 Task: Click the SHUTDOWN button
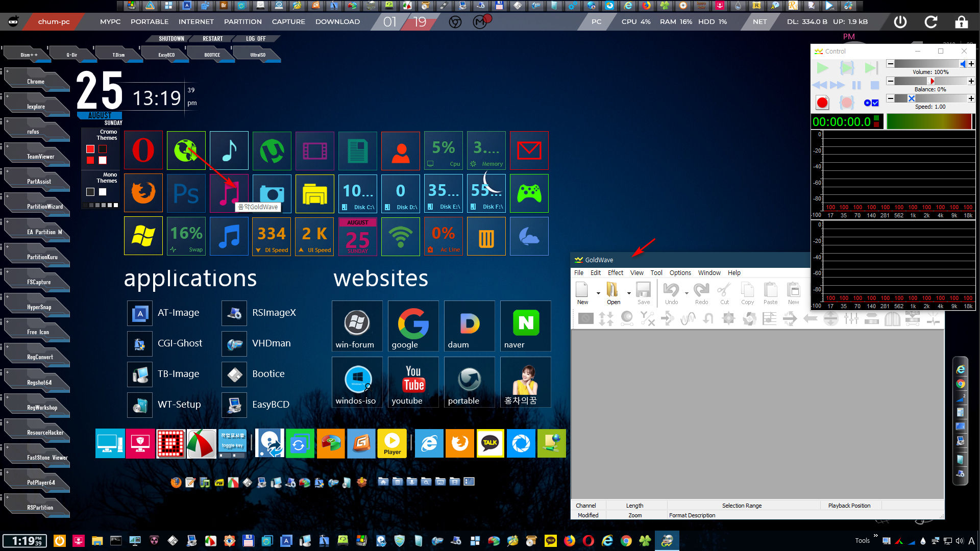coord(171,39)
